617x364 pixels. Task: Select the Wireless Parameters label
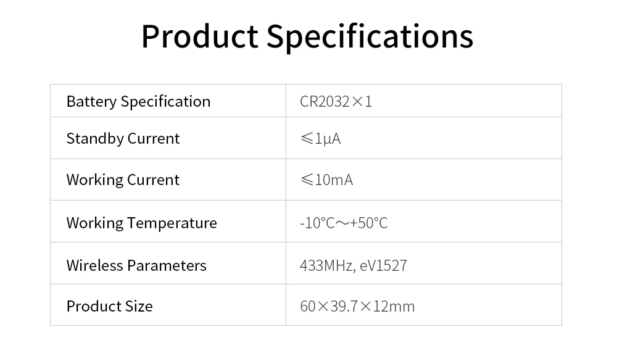click(136, 266)
